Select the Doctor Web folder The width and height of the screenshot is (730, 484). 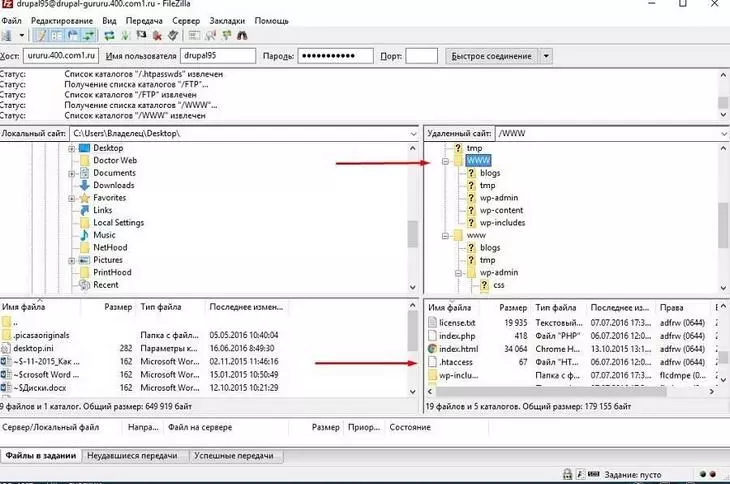tap(114, 160)
